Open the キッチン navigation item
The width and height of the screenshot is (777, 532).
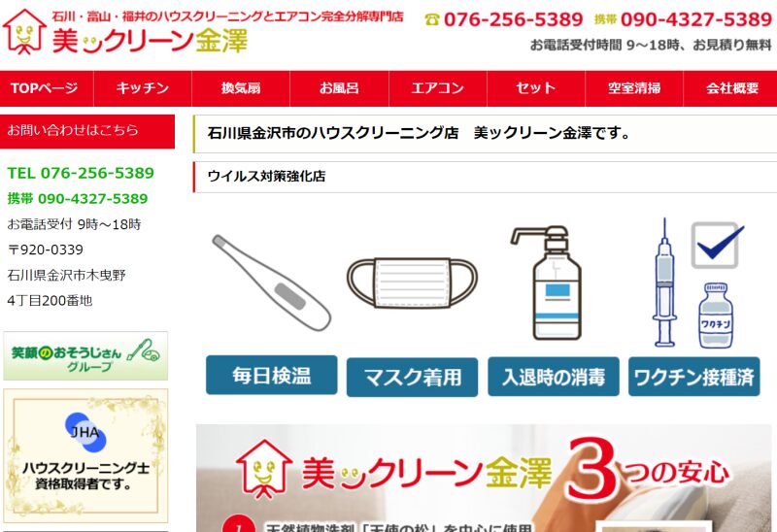click(143, 88)
